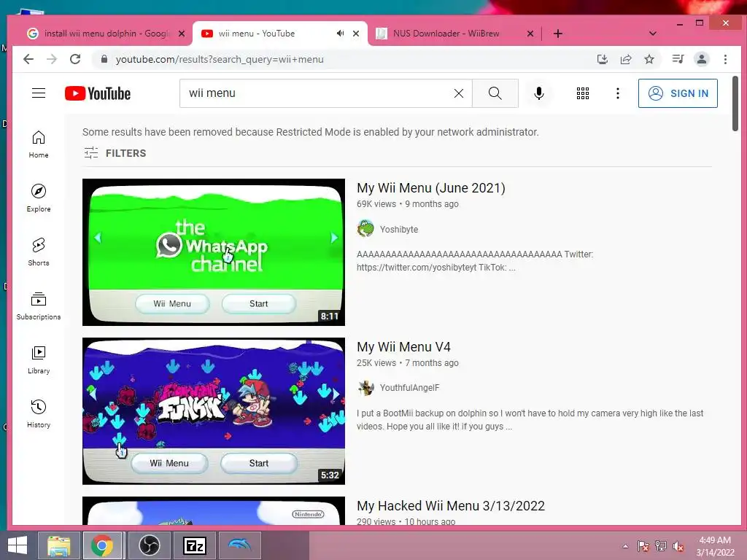747x560 pixels.
Task: Open File Explorer from the taskbar
Action: (59, 545)
